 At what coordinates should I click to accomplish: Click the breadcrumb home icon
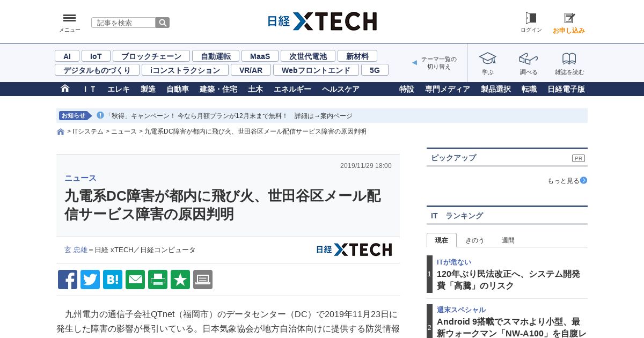[61, 131]
